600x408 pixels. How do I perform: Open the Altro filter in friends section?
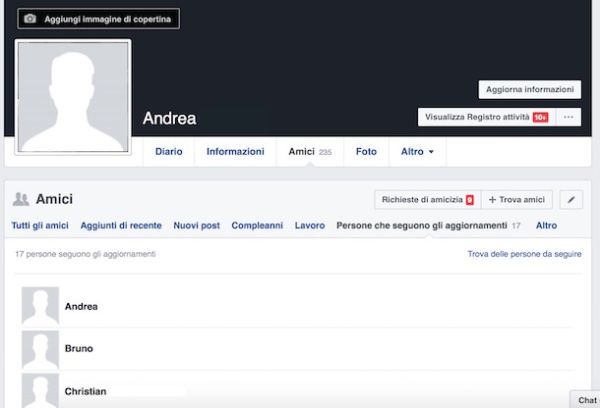tap(546, 226)
